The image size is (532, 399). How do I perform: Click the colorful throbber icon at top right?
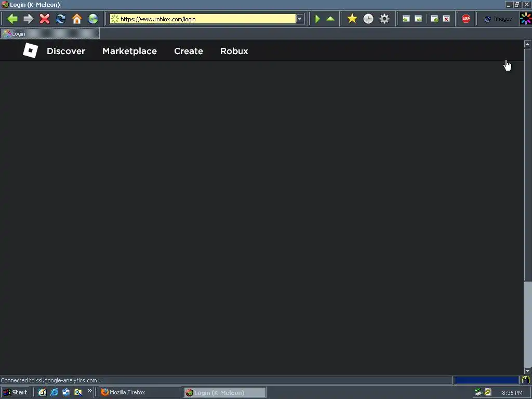[x=526, y=19]
